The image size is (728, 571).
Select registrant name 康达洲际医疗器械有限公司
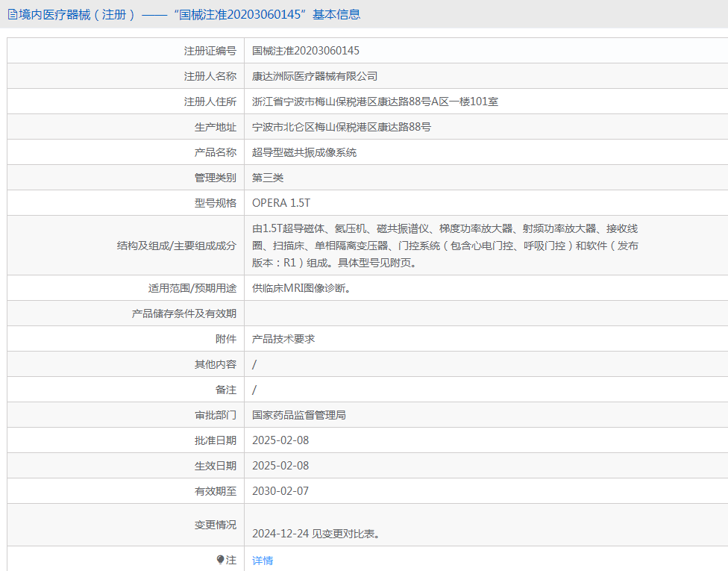tap(315, 76)
